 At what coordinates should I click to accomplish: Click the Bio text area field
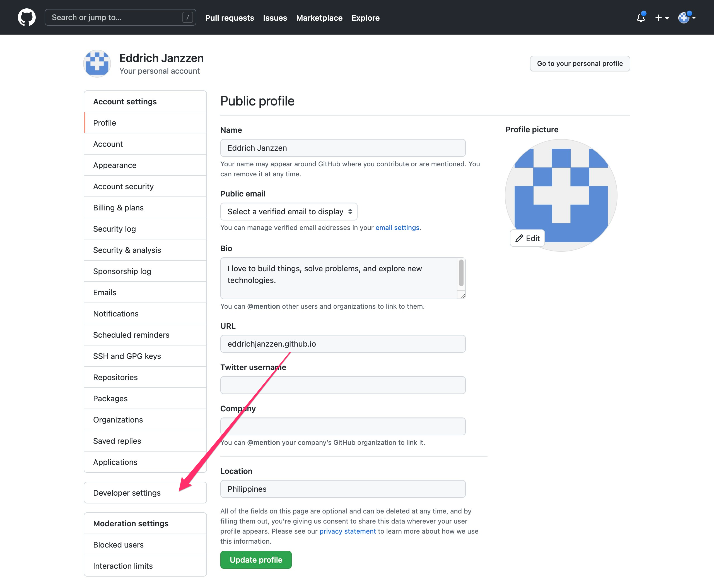pyautogui.click(x=343, y=278)
